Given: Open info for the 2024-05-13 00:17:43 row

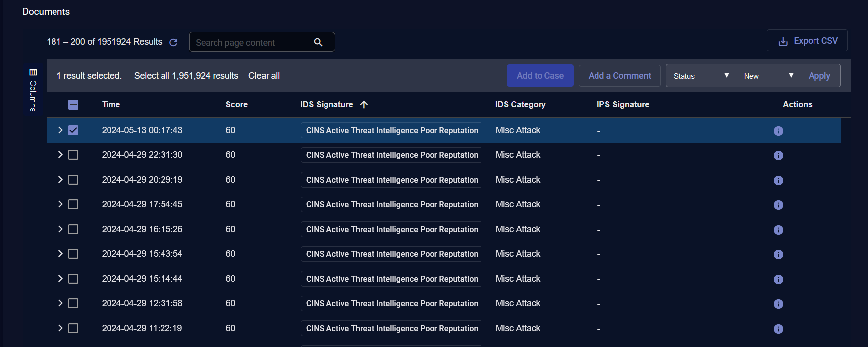Looking at the screenshot, I should coord(778,131).
